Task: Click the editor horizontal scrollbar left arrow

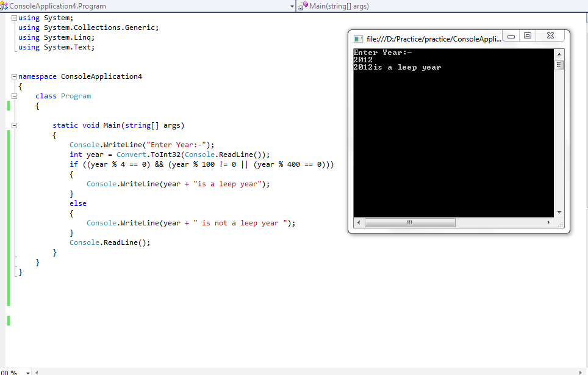Action: (x=37, y=373)
